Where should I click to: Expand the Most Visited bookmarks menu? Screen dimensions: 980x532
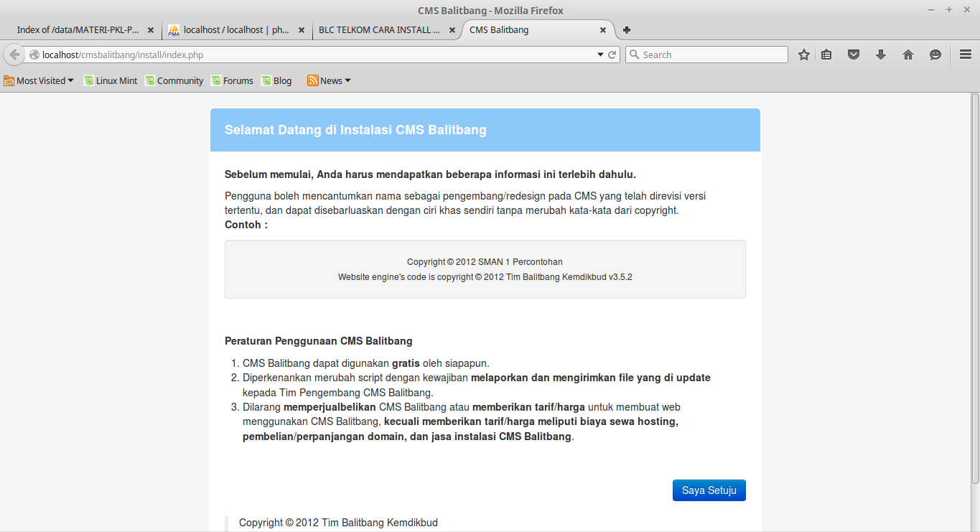(39, 80)
